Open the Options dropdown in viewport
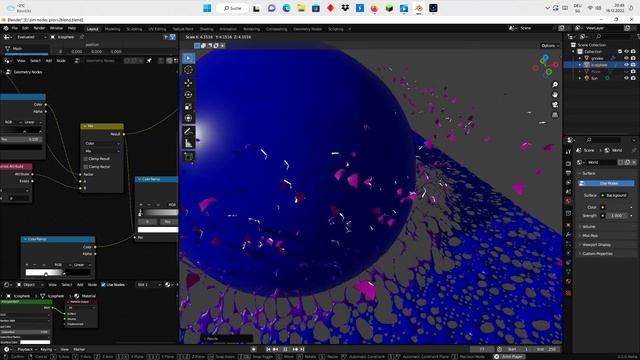 (550, 46)
